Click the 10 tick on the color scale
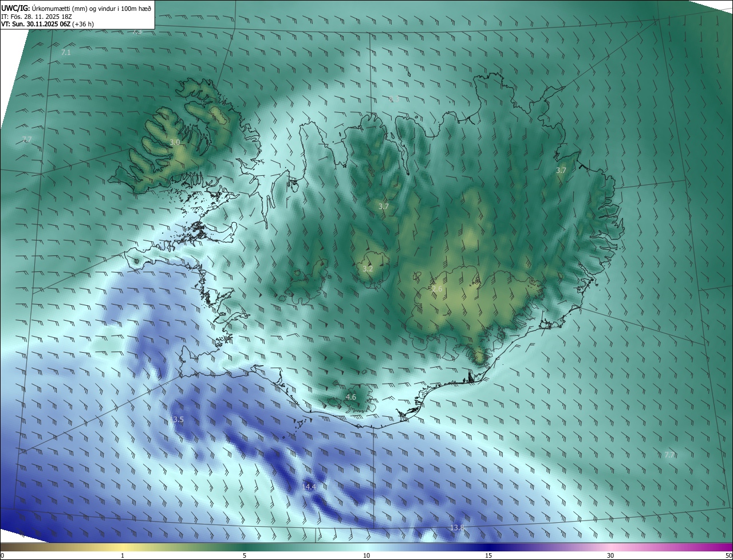733x560 pixels. pos(366,556)
